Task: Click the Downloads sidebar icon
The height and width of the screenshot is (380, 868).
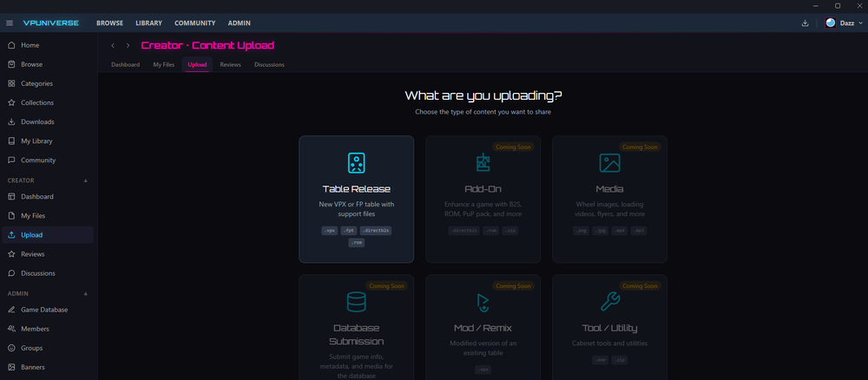Action: point(11,121)
